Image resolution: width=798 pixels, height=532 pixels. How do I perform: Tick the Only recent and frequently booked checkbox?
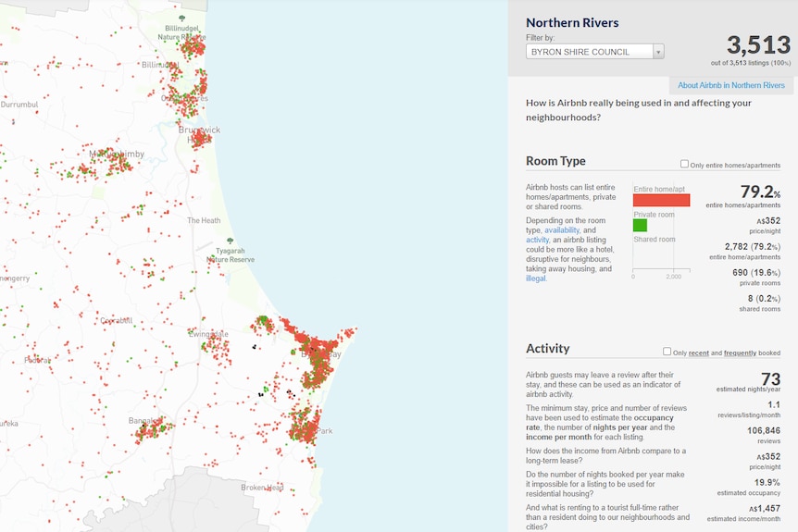667,352
